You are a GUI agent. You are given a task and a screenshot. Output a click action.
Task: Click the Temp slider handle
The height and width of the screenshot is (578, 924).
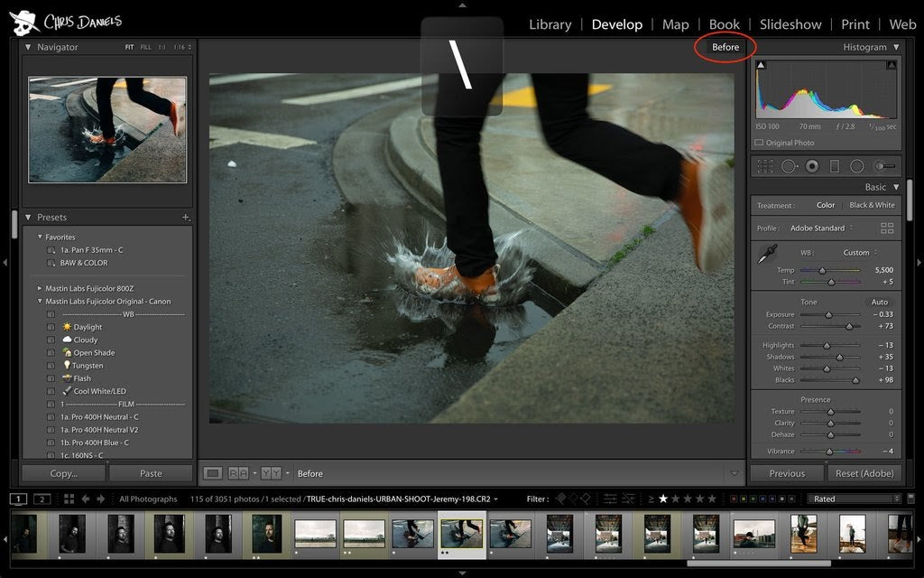[x=822, y=270]
